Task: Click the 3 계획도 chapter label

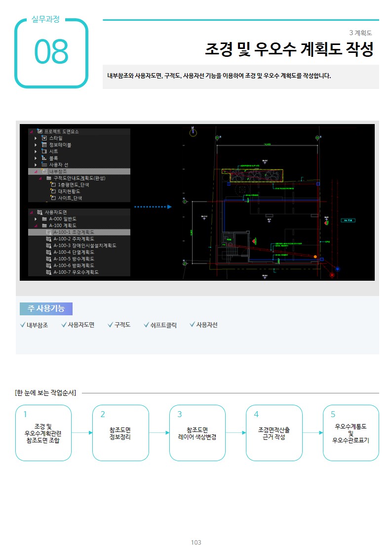Action: [x=360, y=33]
